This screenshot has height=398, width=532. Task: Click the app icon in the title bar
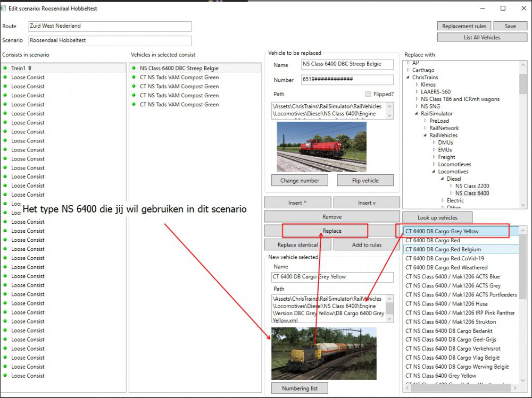coord(4,9)
